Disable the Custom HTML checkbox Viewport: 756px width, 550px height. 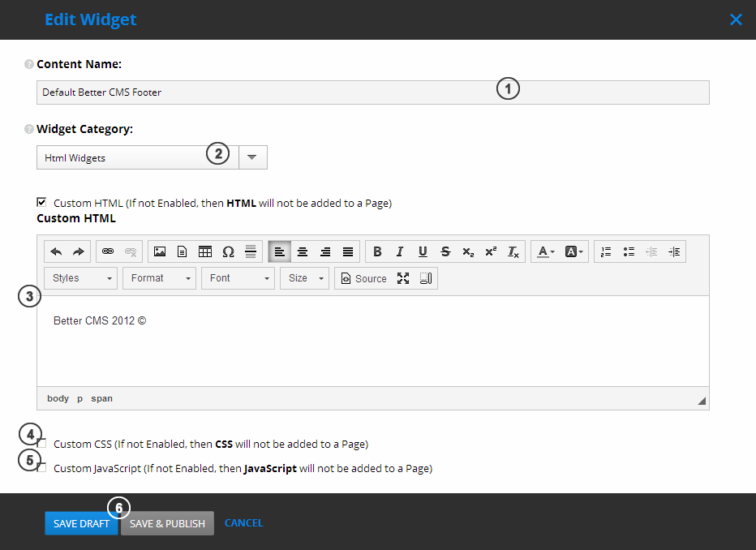point(41,202)
